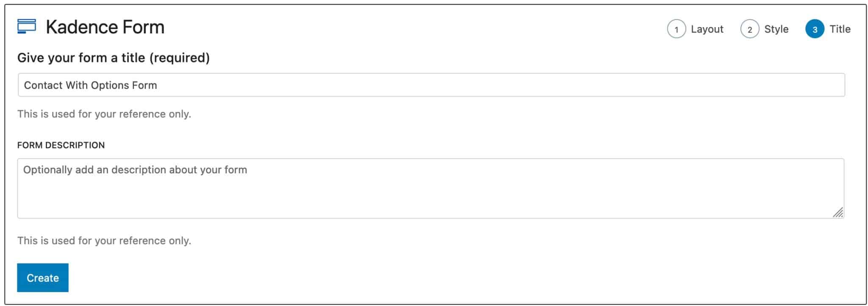The width and height of the screenshot is (868, 306).
Task: Click the reference-only note under the description box
Action: tap(104, 241)
